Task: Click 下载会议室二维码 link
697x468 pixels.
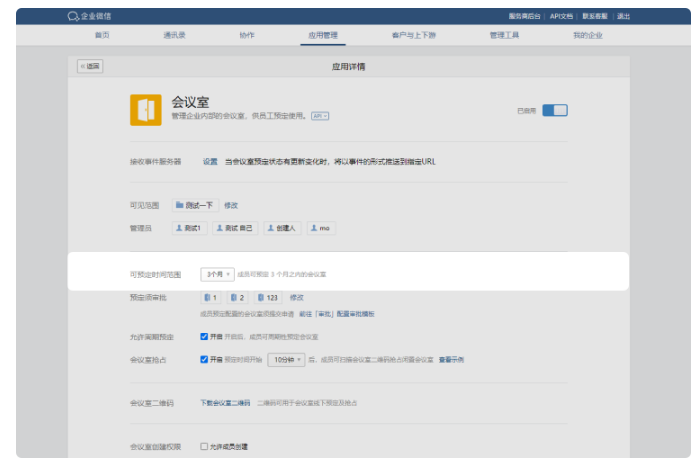Action: (x=225, y=403)
